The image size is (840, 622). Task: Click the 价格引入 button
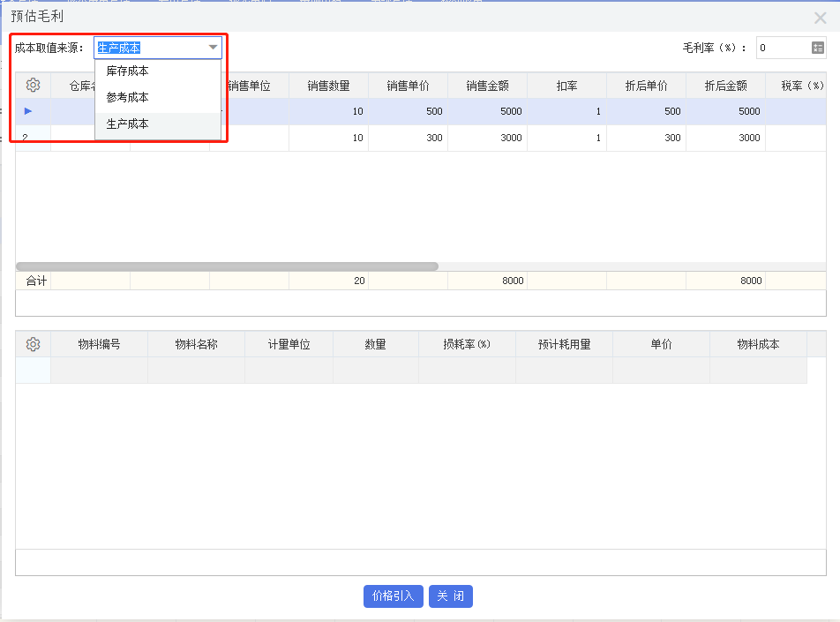393,596
